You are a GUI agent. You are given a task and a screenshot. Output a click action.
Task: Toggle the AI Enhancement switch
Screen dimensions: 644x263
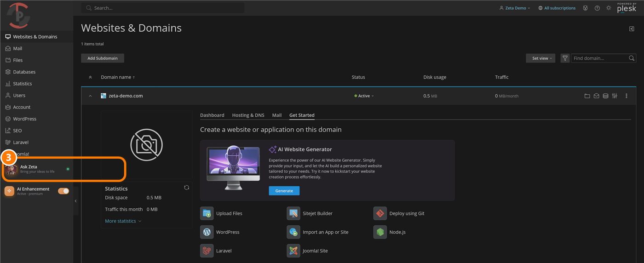coord(63,191)
